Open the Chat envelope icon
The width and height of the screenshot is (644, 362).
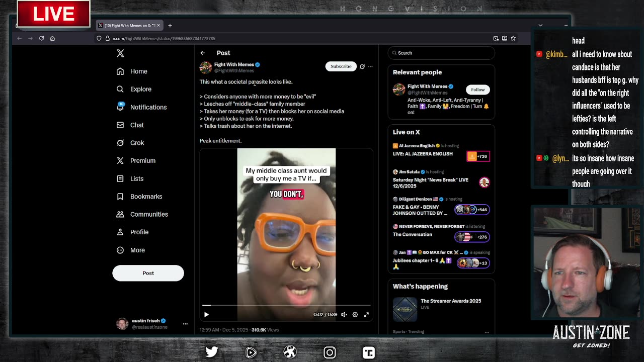click(x=120, y=125)
